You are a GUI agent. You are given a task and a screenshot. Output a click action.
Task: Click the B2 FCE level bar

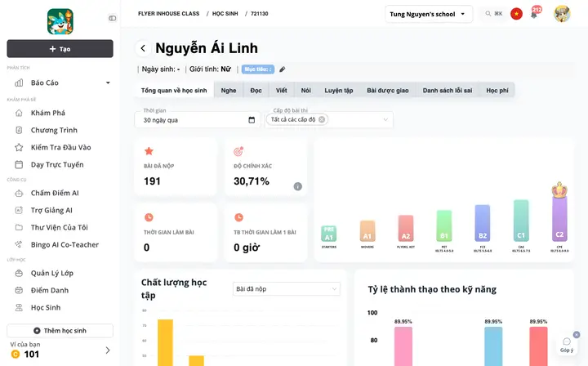483,223
